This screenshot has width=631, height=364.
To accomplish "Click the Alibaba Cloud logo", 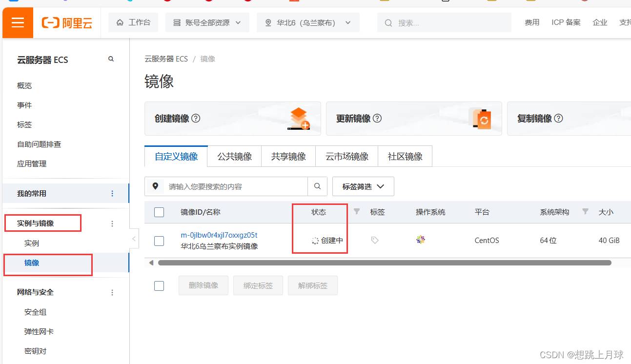I will click(67, 22).
